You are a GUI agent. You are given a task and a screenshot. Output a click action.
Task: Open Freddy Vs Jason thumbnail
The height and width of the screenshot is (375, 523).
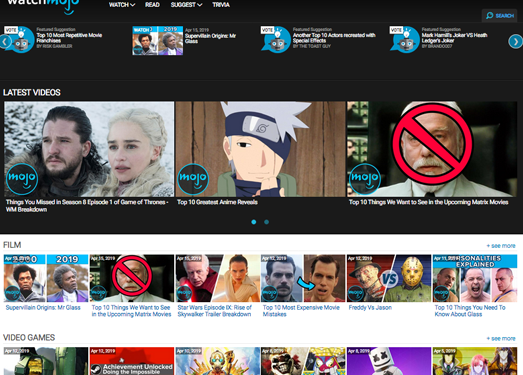[389, 278]
